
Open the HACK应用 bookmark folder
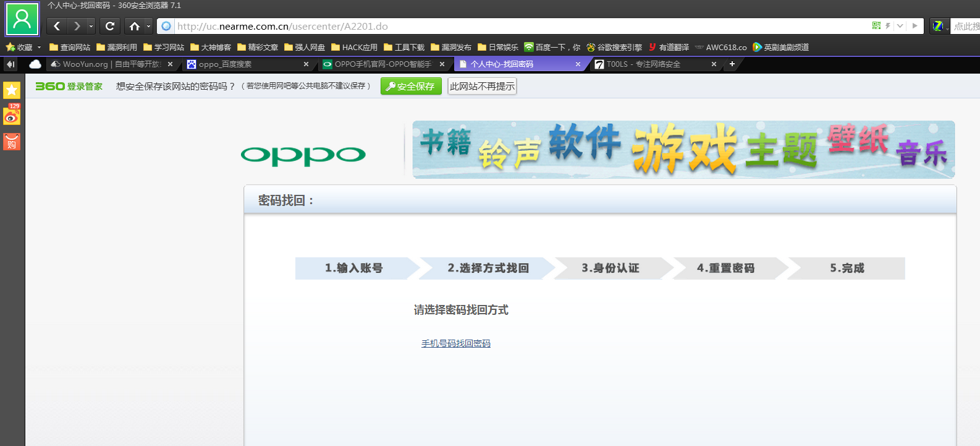point(354,47)
